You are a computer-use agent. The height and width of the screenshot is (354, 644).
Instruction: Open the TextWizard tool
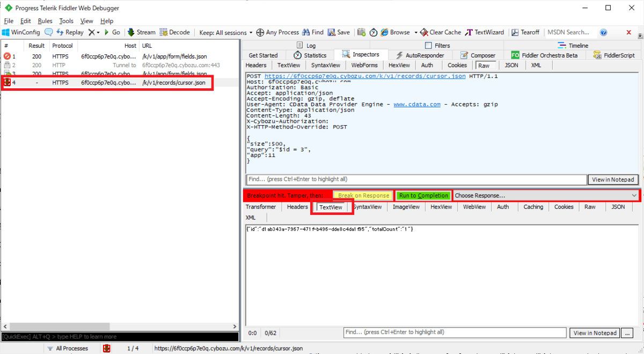pyautogui.click(x=485, y=32)
